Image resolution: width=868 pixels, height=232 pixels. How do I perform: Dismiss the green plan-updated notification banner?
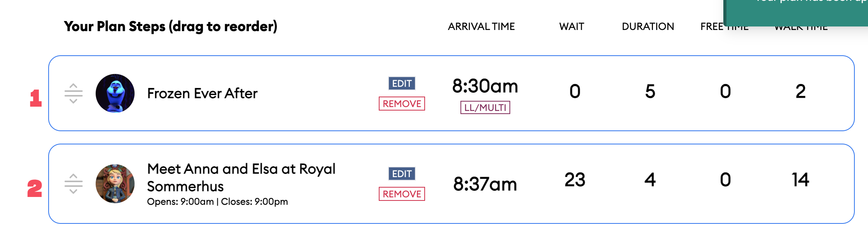click(x=796, y=12)
